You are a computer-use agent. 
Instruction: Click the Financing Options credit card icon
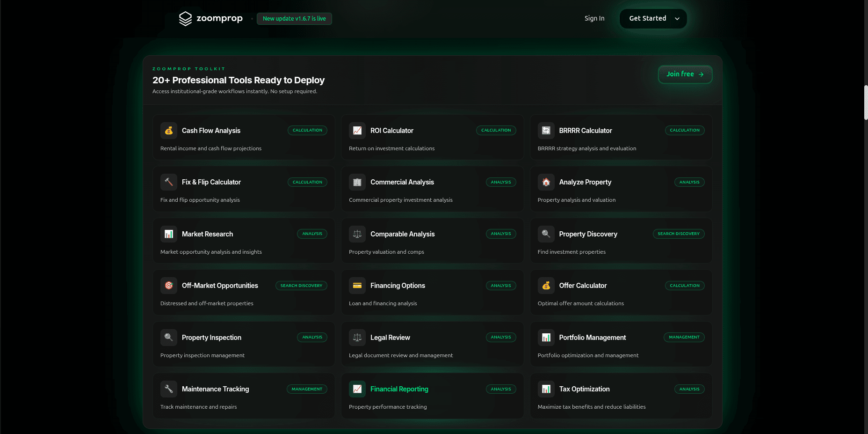[x=357, y=286]
